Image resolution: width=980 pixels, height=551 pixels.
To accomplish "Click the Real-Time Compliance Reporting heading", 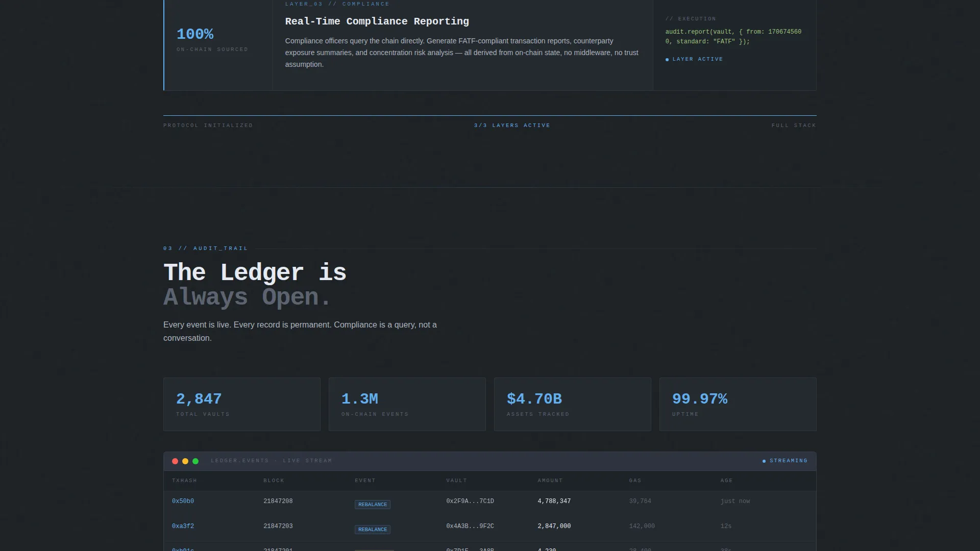I will coord(377,21).
